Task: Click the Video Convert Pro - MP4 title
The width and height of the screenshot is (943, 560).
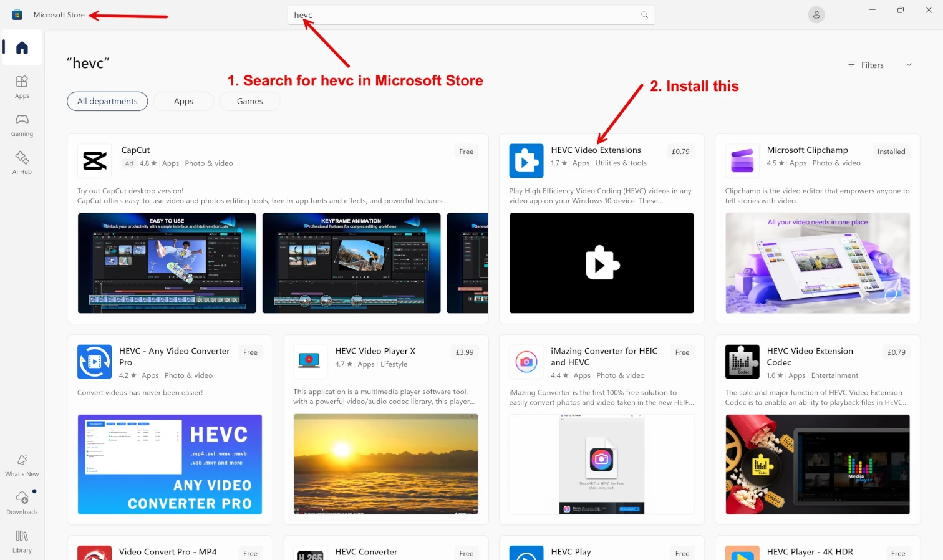Action: pos(168,552)
